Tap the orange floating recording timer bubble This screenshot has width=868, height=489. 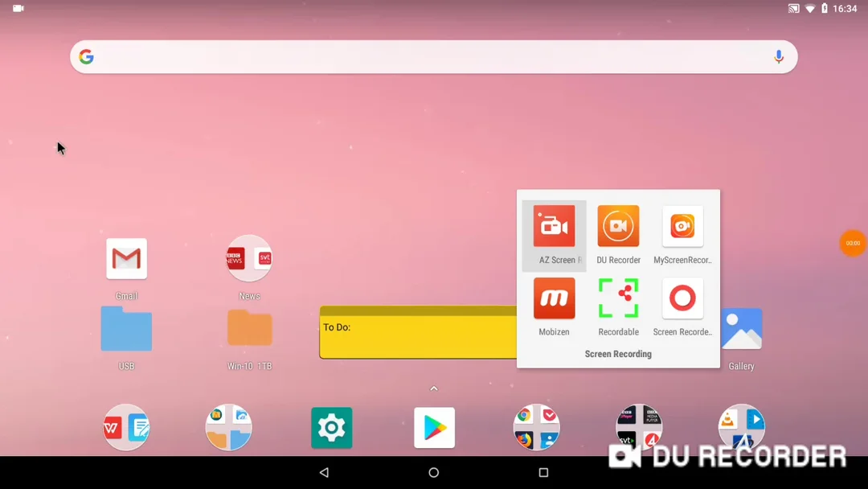pos(853,243)
